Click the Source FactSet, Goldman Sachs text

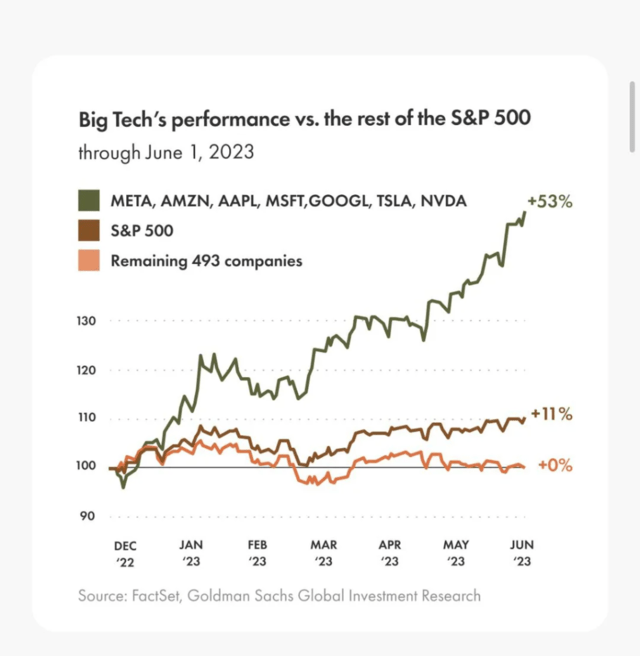click(x=279, y=596)
